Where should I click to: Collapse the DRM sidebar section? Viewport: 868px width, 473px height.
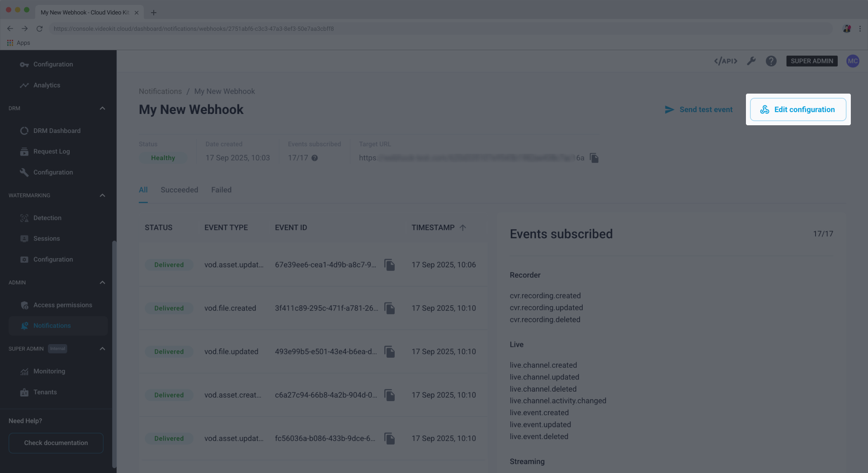[102, 109]
